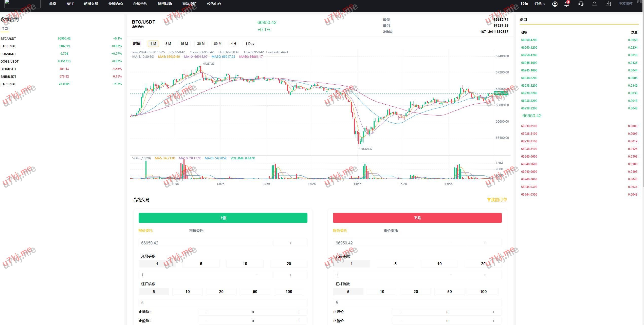This screenshot has height=325, width=644.
Task: Click the red 下跌 button
Action: [417, 218]
